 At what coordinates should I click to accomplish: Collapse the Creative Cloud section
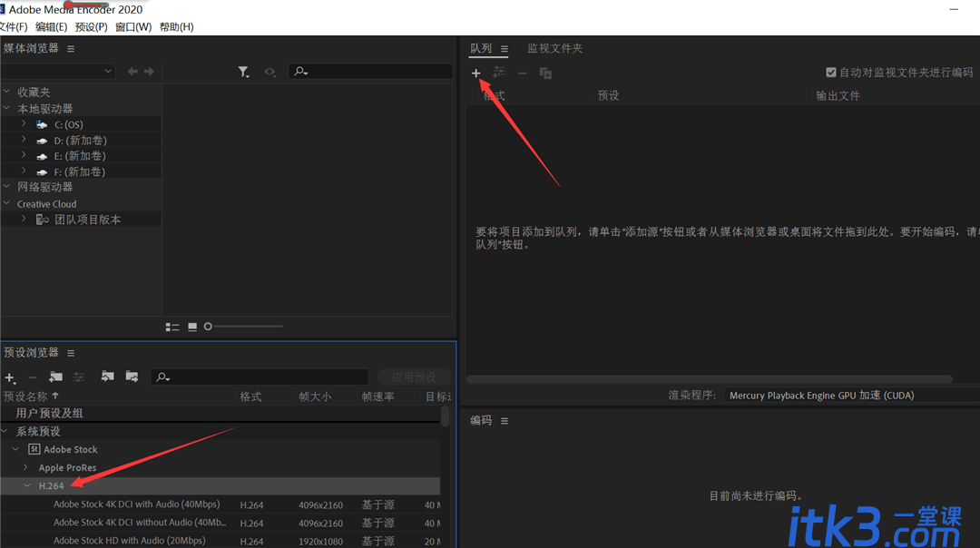click(7, 203)
